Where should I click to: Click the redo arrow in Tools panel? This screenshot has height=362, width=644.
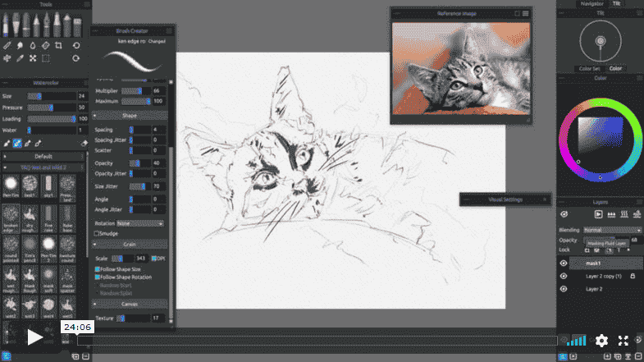tap(76, 58)
